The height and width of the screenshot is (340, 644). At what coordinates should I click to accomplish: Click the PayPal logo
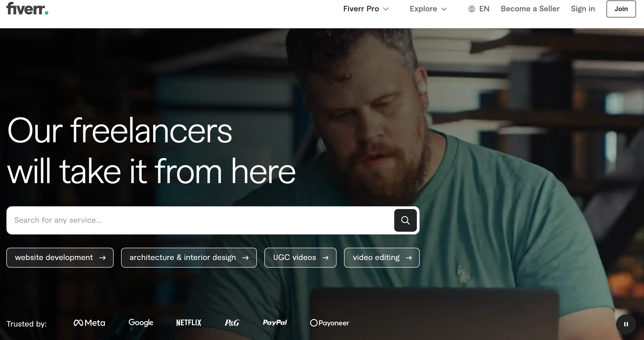coord(275,323)
